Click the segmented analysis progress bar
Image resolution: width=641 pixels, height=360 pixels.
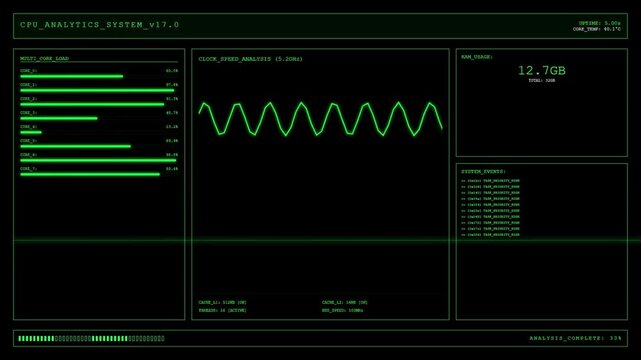tap(91, 338)
